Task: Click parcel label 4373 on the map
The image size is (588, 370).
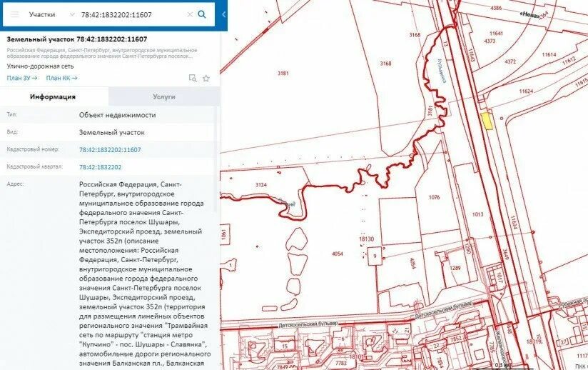Action: coord(490,41)
